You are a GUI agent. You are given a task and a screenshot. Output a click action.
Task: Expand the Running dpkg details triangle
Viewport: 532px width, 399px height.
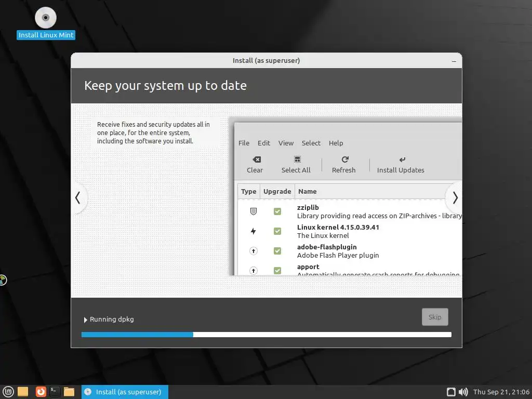[85, 320]
